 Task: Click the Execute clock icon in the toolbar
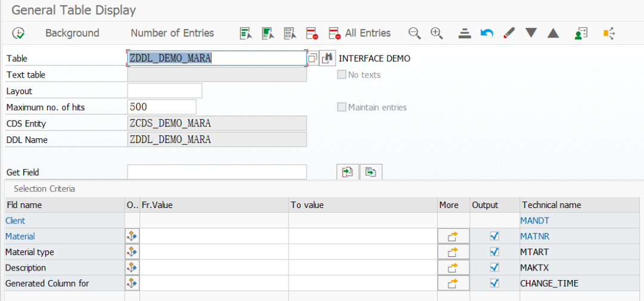click(x=18, y=33)
